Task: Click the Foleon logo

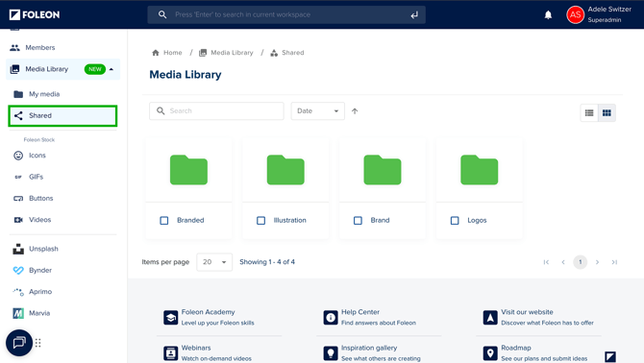Action: point(35,14)
